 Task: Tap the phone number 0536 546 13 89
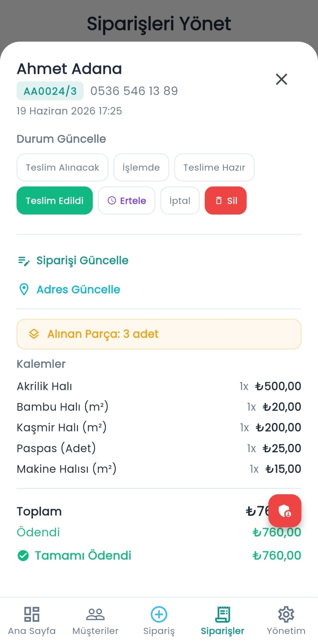[134, 91]
